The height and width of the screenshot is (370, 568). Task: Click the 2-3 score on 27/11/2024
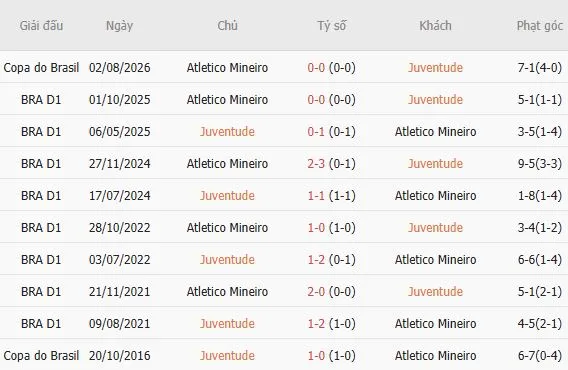coord(316,164)
